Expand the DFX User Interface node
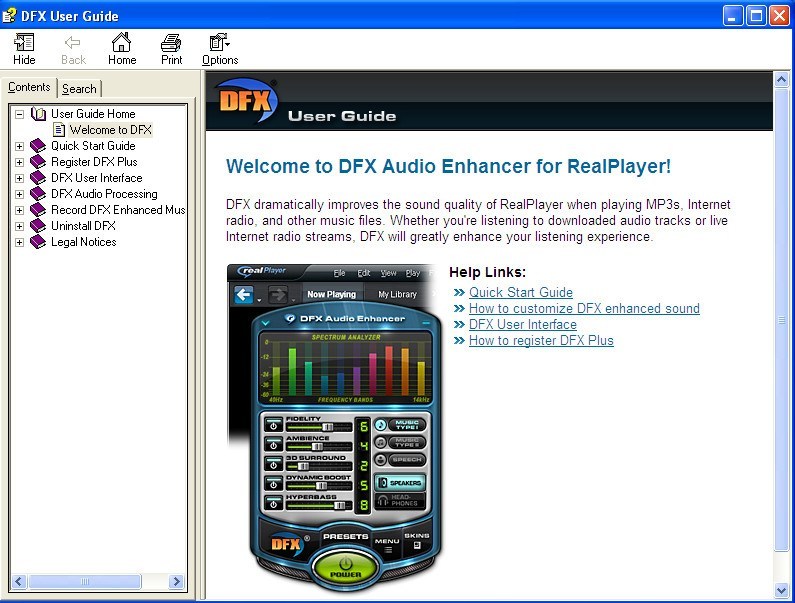This screenshot has height=603, width=795. coord(19,179)
